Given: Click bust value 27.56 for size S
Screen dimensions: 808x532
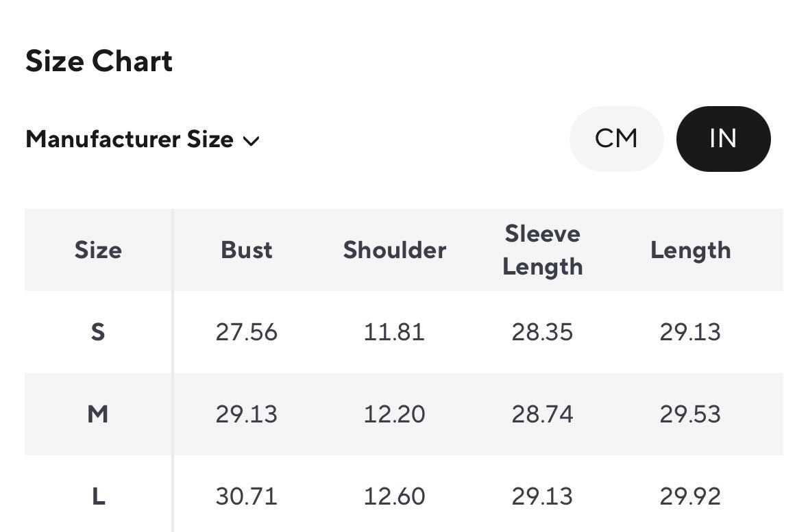Looking at the screenshot, I should tap(247, 332).
